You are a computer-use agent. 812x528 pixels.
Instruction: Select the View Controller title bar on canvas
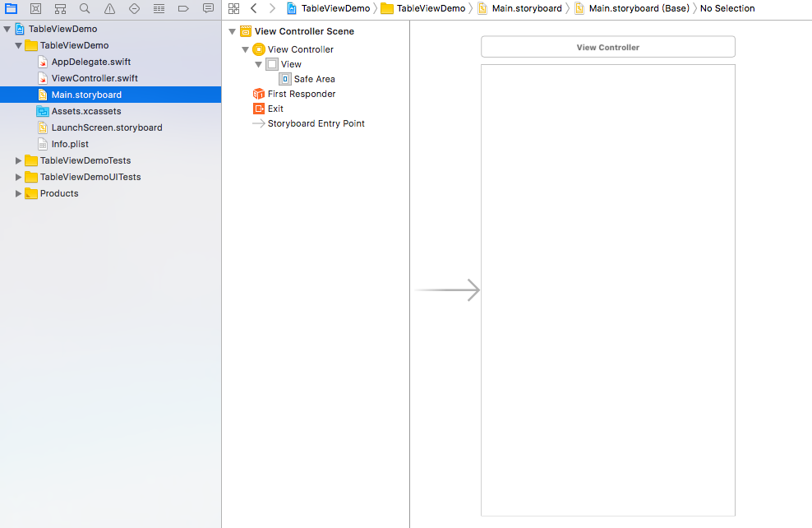point(607,47)
